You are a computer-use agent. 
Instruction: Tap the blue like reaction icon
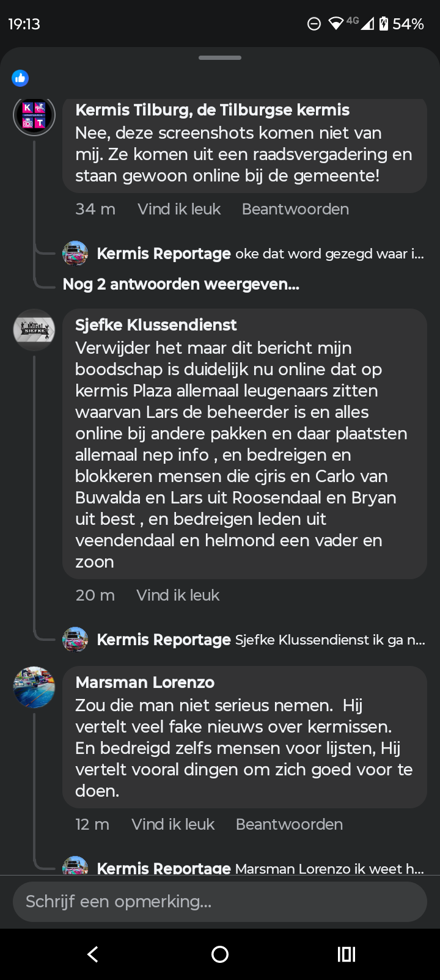click(x=20, y=78)
